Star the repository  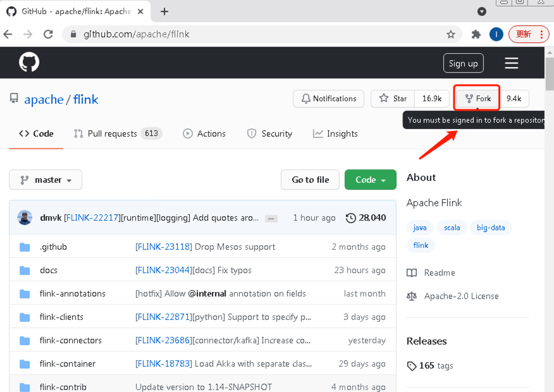(393, 99)
